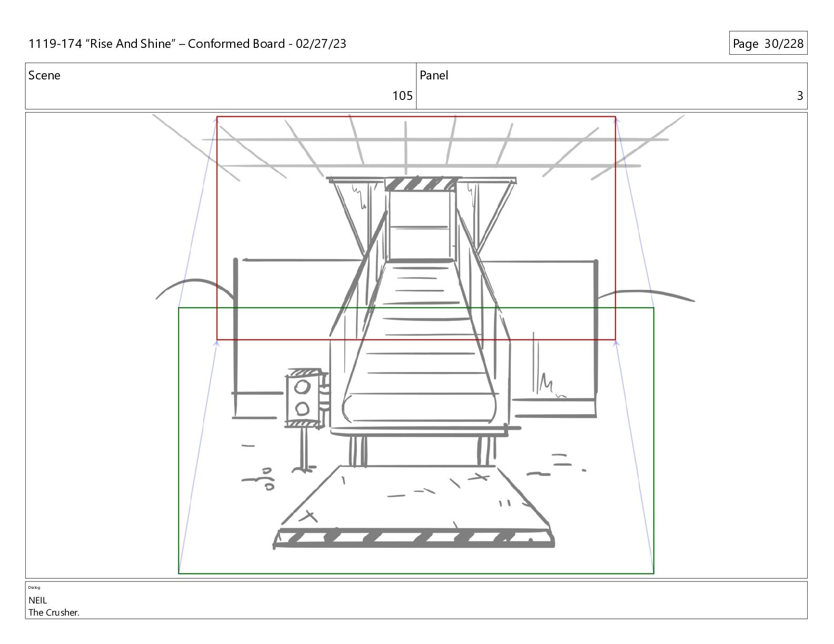Click the Dialog label
Viewport: 834px width, 644px height.
pyautogui.click(x=34, y=587)
